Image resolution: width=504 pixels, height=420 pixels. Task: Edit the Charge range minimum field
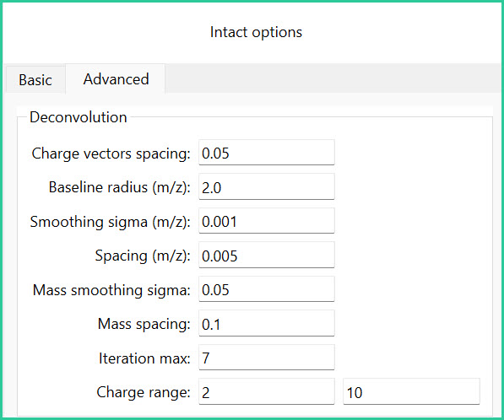coord(267,391)
